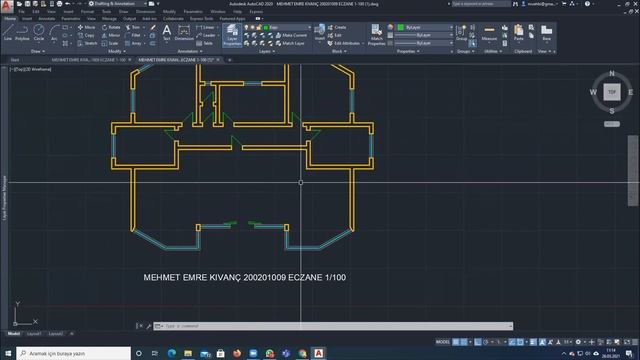Screen dimensions: 640x360
Task: Click the Stretch tool
Action: coord(87,43)
